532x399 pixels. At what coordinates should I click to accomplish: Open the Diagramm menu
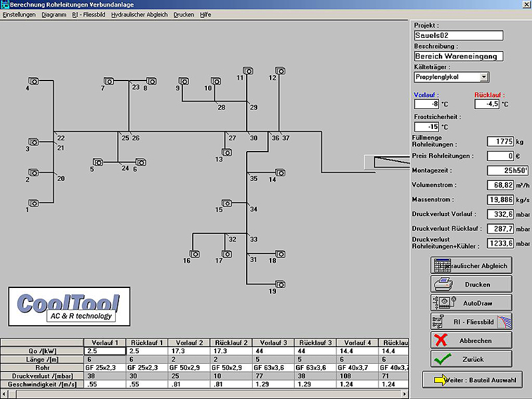point(54,14)
